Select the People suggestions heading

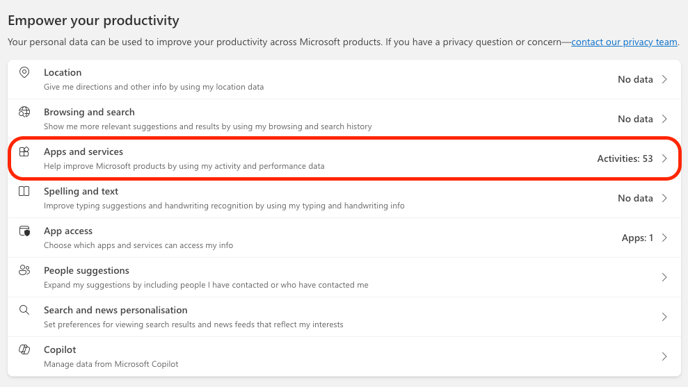86,270
